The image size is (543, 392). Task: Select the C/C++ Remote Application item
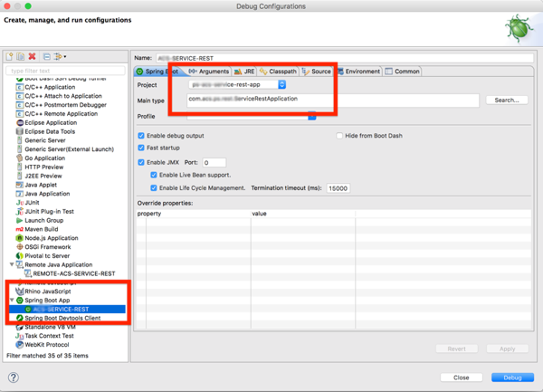point(57,114)
